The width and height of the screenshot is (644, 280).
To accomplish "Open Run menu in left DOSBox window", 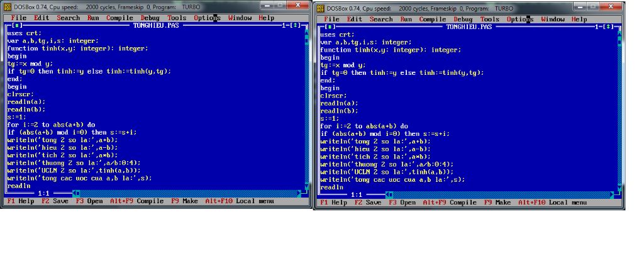I will (x=93, y=18).
